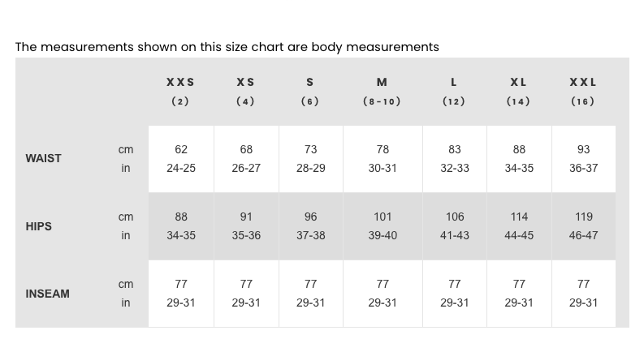Select the M (8-10) size header

(x=382, y=91)
